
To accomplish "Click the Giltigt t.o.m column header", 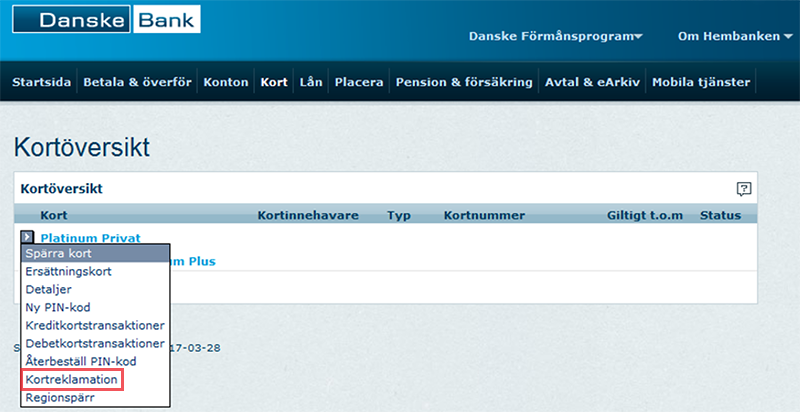I will pos(644,215).
